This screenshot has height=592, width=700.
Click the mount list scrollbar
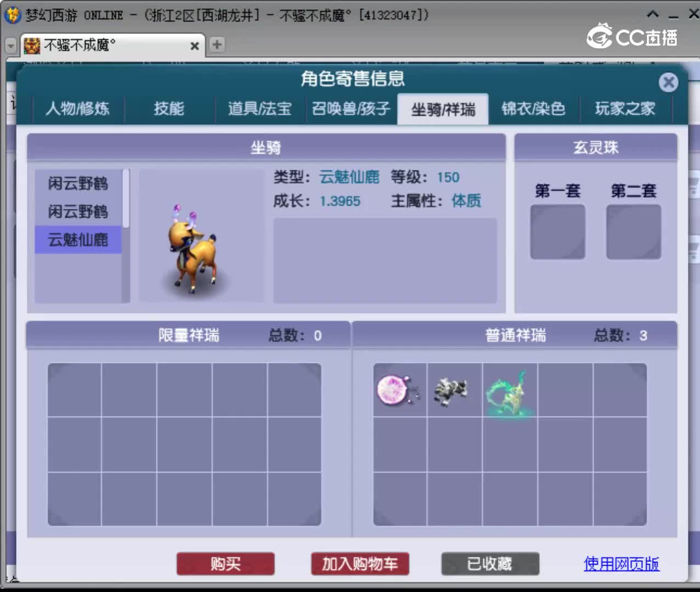point(126,198)
